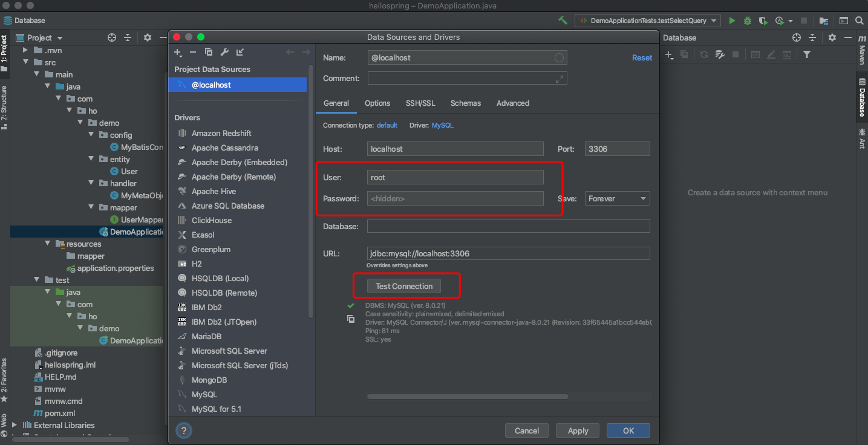Open the Project view dropdown arrow

coord(60,38)
